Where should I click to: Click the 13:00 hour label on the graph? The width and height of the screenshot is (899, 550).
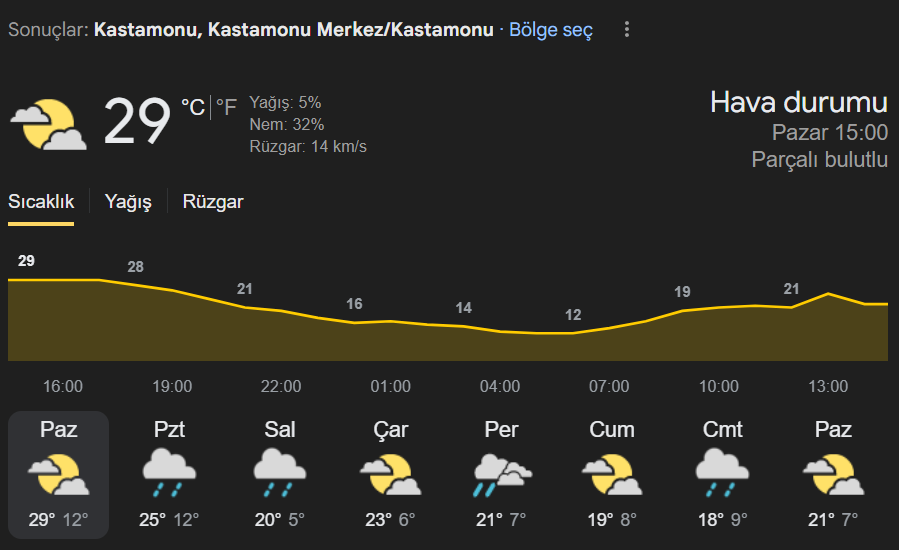coord(828,387)
